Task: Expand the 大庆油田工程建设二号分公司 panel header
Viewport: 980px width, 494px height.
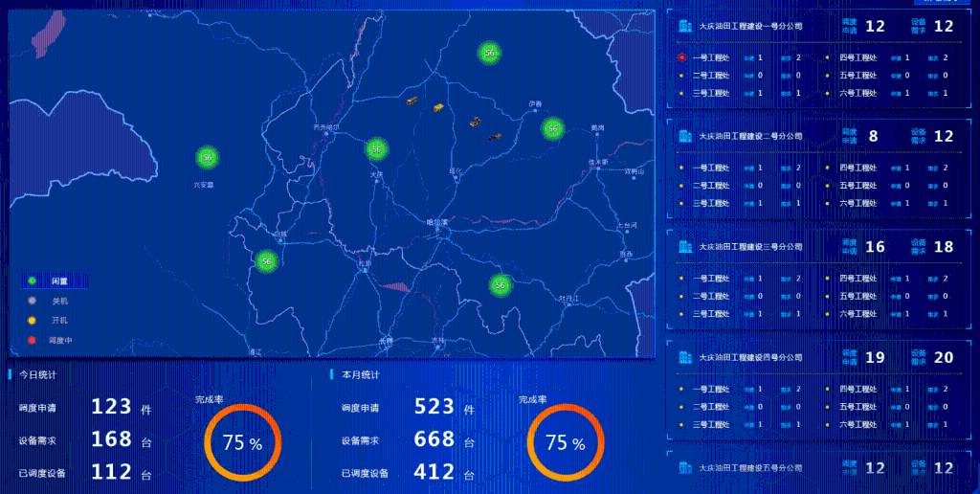Action: coord(749,137)
